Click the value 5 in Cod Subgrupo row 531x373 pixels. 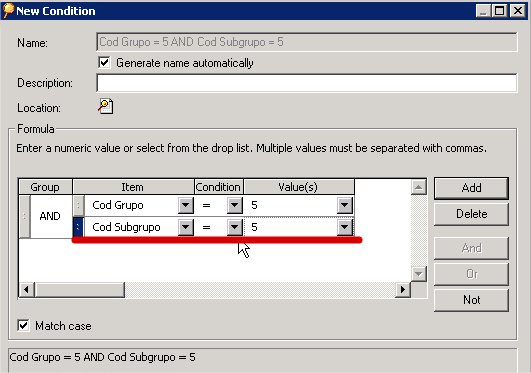click(x=255, y=227)
